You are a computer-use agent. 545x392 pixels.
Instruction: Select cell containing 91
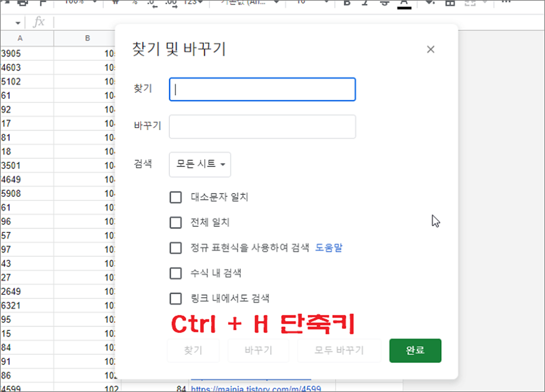(27, 361)
